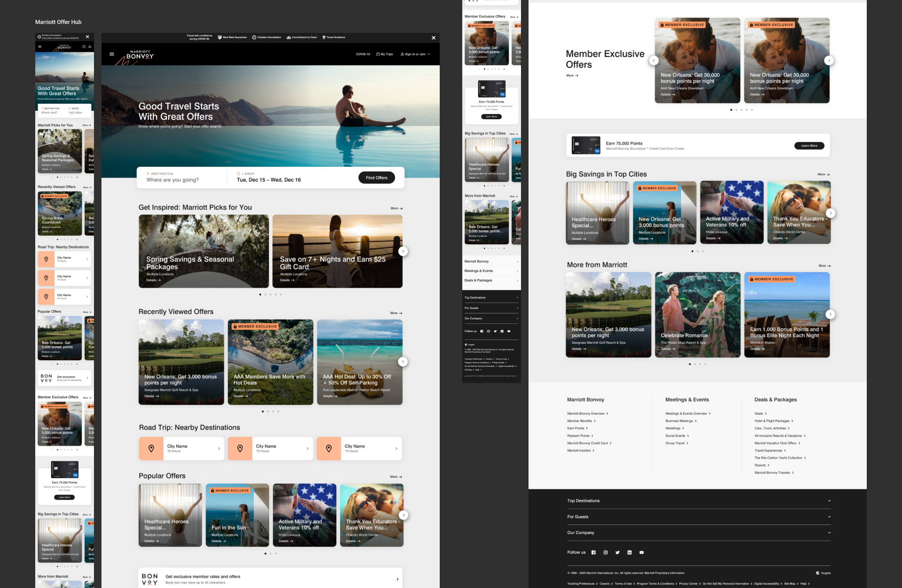Click the YouTube icon in footer

click(x=641, y=552)
